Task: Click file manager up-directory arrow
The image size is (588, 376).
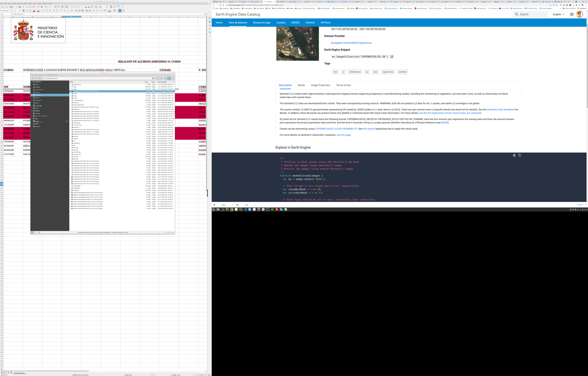Action: coord(40,78)
